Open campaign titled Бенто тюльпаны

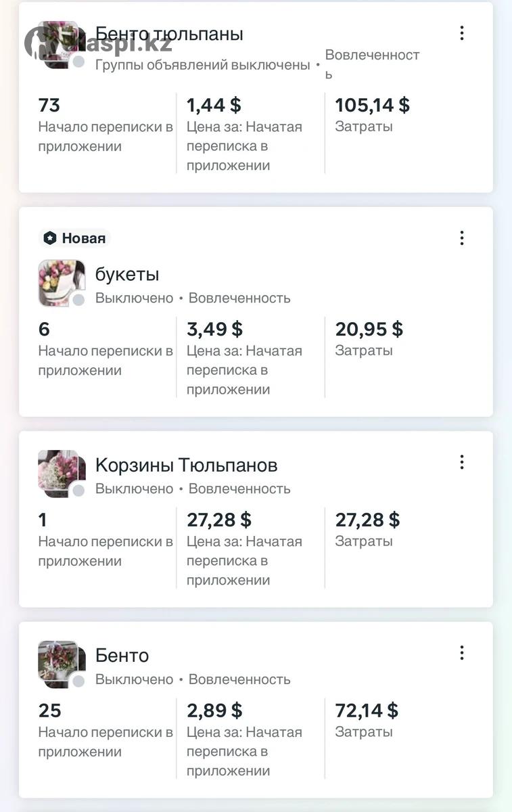(169, 34)
